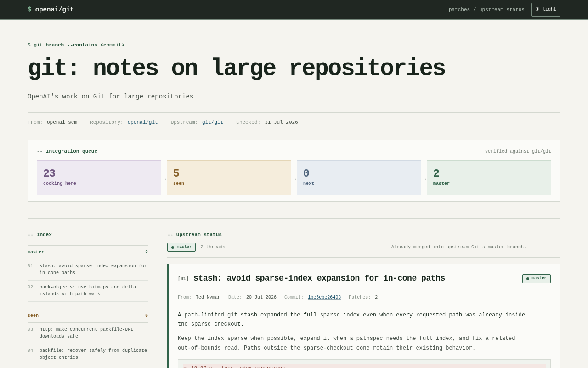Click the subtitle OpenAI's work on Git
Screen dimensions: 588x368
pos(110,97)
